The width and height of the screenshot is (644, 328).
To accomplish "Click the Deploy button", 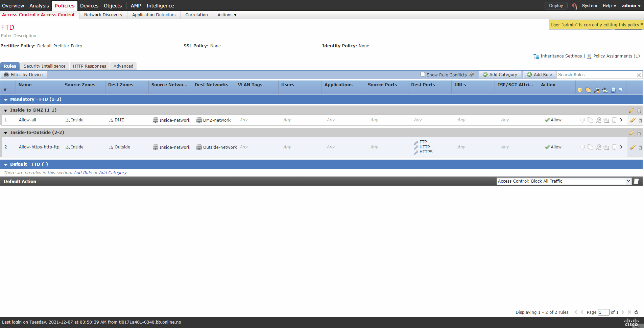I will pyautogui.click(x=556, y=6).
